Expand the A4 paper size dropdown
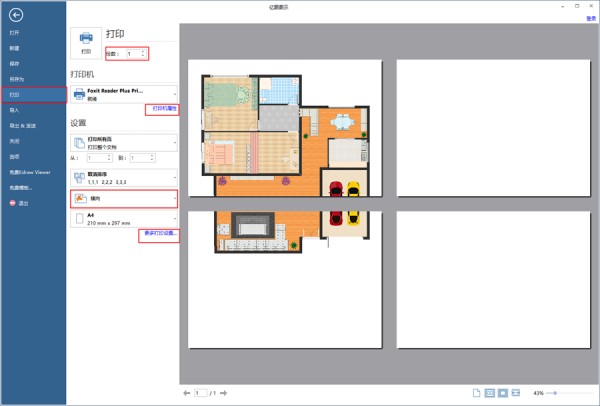Screen dimensions: 600x406 click(124, 218)
